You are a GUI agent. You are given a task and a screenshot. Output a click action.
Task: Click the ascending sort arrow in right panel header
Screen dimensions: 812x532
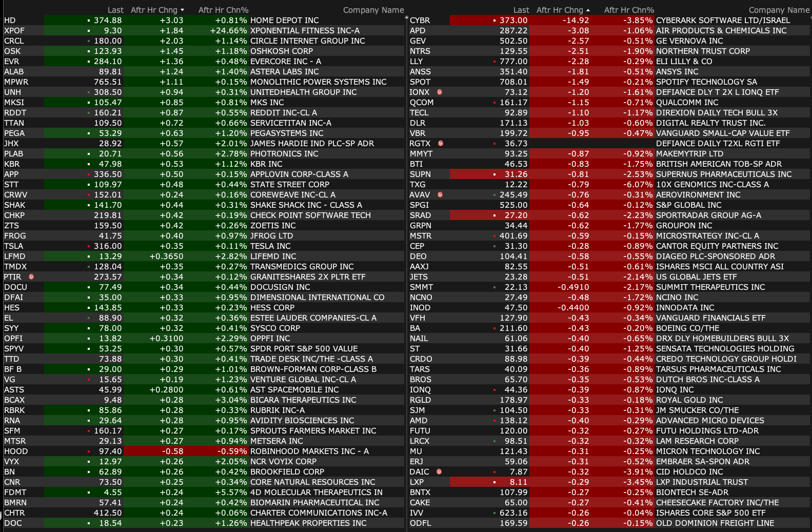click(x=588, y=10)
